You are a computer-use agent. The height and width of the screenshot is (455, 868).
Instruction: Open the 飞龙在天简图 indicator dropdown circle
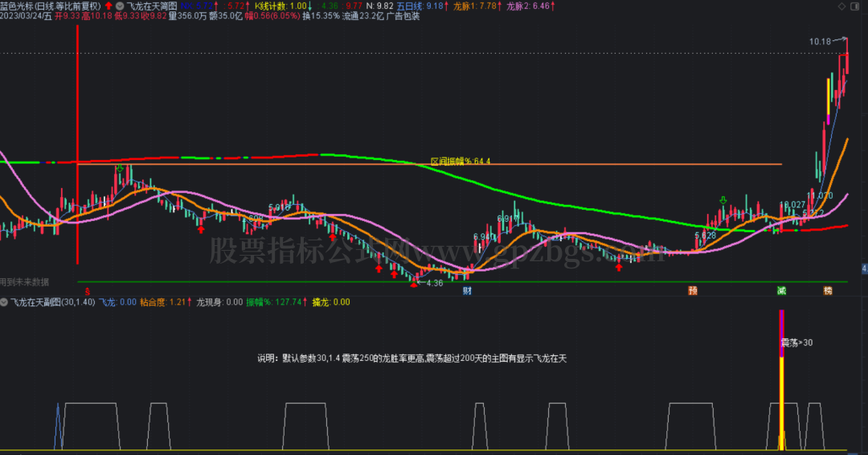[x=120, y=6]
